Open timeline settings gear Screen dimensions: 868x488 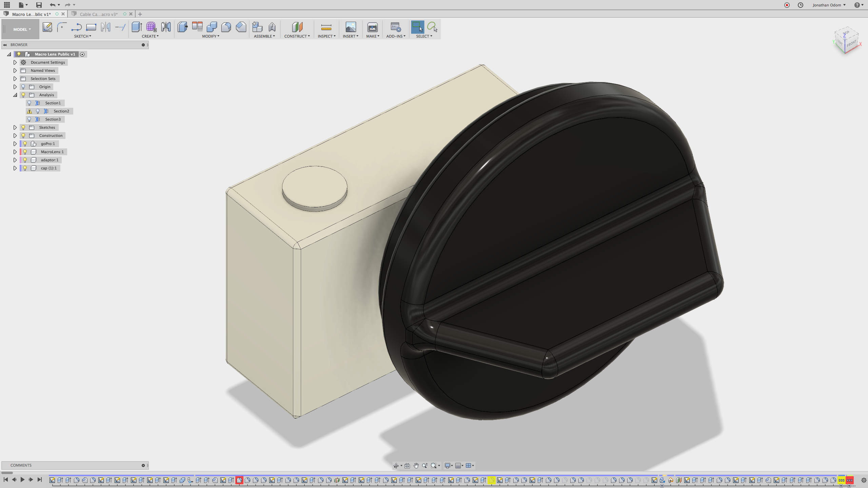(864, 480)
